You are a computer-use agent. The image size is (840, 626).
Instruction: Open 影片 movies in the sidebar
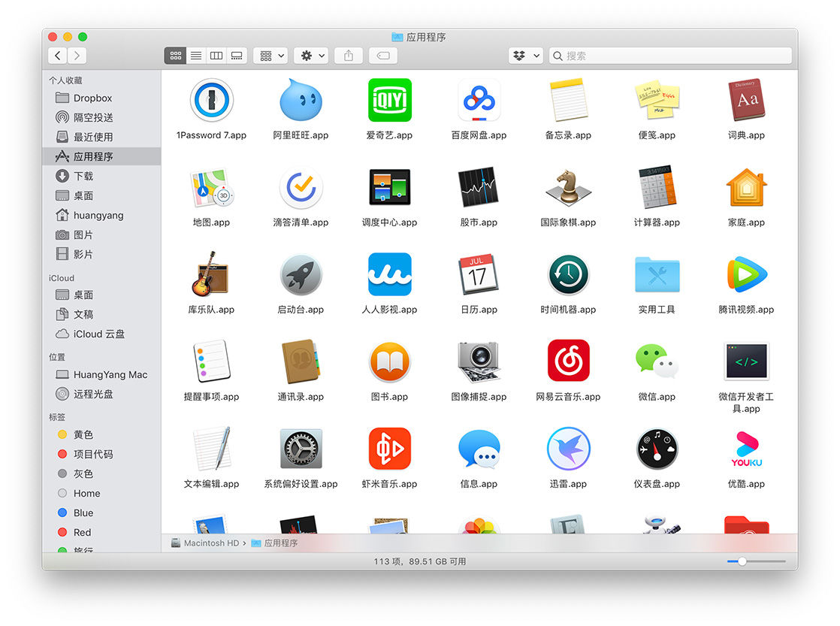pyautogui.click(x=101, y=254)
